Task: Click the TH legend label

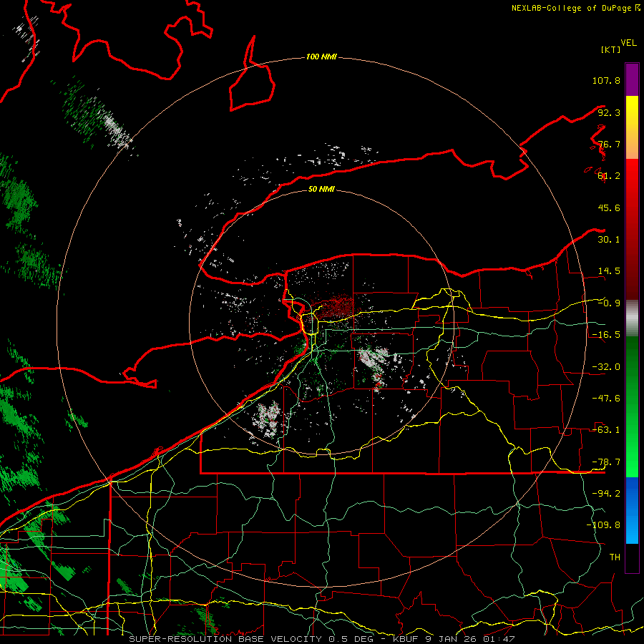Action: coord(615,557)
